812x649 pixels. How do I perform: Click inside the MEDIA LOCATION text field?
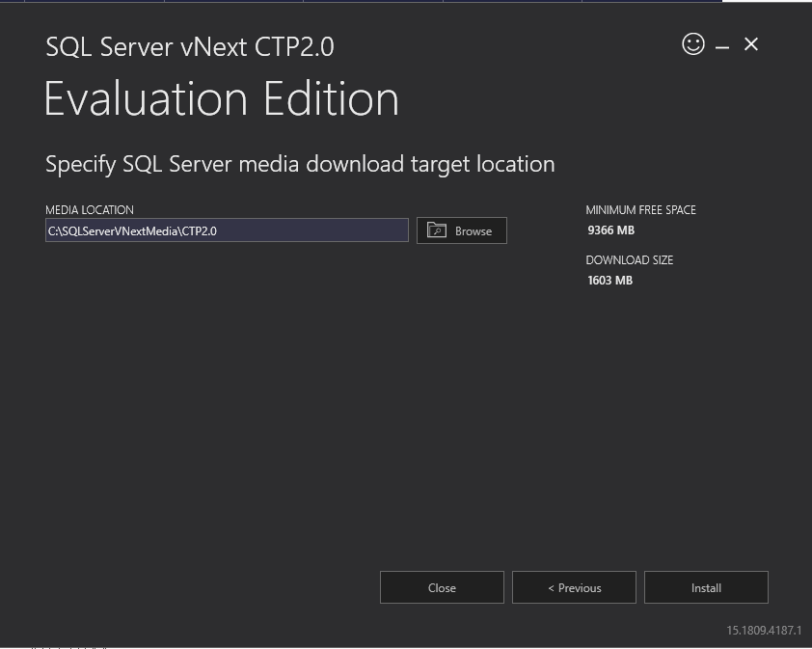(x=226, y=230)
